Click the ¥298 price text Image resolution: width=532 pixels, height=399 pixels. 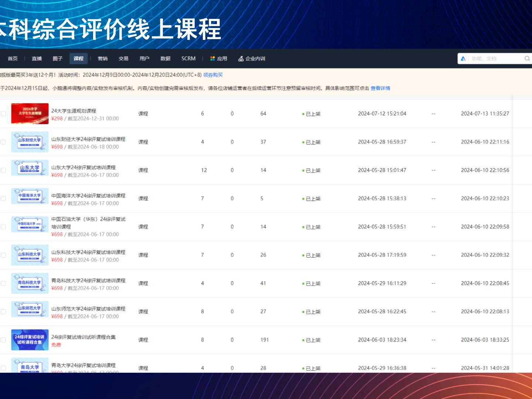(57, 119)
